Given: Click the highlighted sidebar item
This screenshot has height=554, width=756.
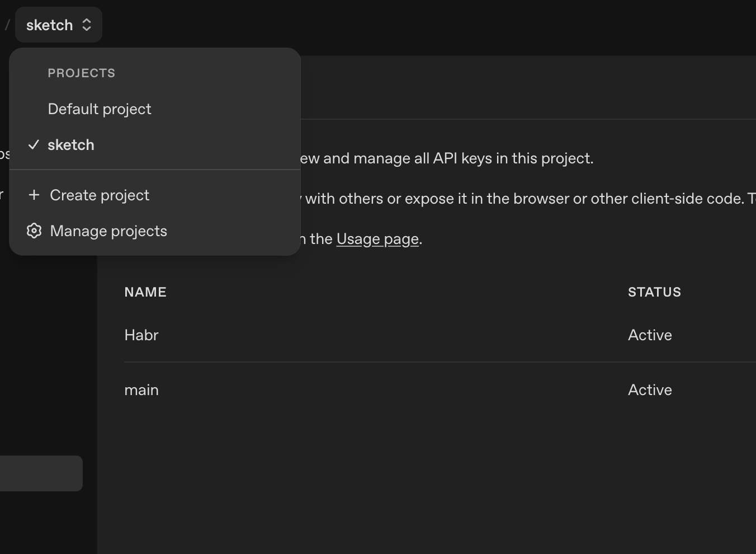Looking at the screenshot, I should [x=41, y=473].
